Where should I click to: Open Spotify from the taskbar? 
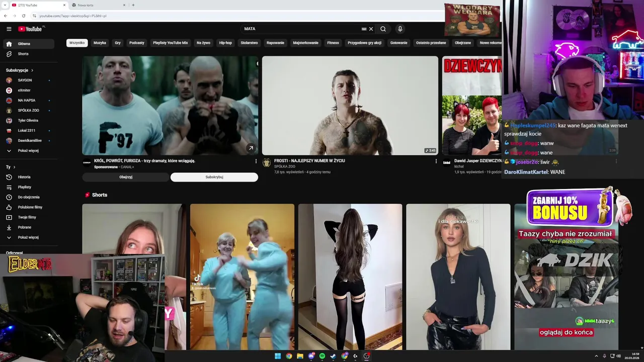[322, 356]
